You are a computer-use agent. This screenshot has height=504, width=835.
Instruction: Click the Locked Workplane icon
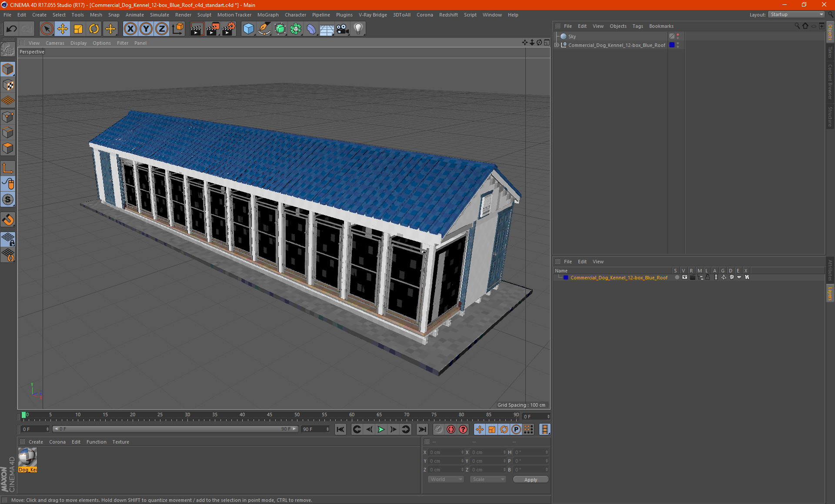[8, 239]
